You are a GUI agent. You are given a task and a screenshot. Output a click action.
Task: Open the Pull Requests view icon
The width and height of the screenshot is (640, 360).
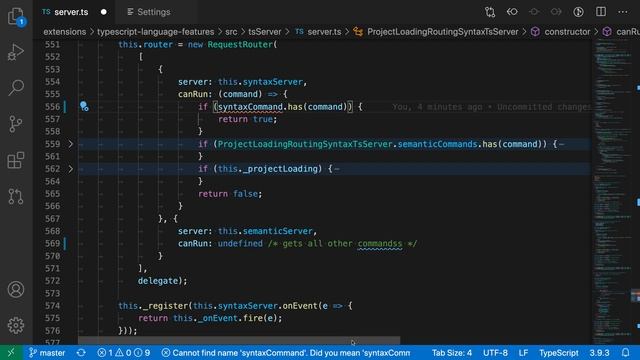(x=16, y=196)
